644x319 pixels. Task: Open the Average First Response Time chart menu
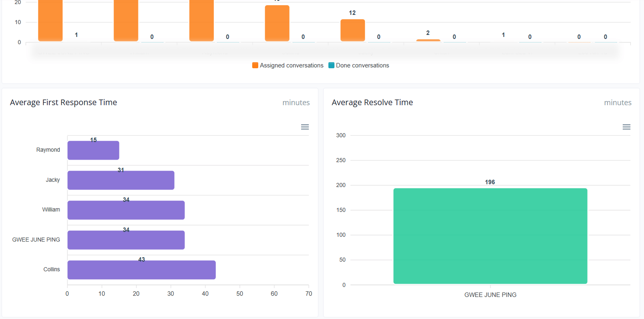click(x=305, y=127)
